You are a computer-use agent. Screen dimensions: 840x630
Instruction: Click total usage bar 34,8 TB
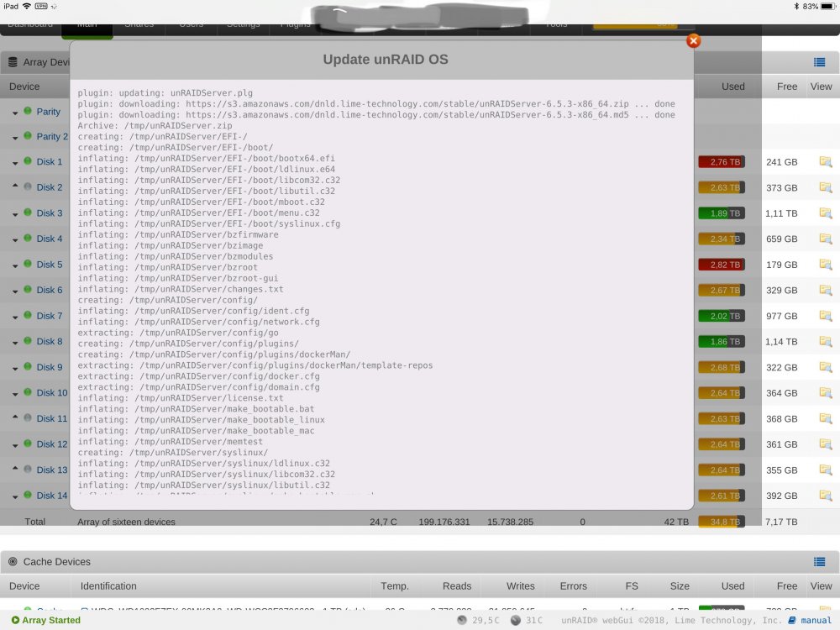tap(721, 522)
